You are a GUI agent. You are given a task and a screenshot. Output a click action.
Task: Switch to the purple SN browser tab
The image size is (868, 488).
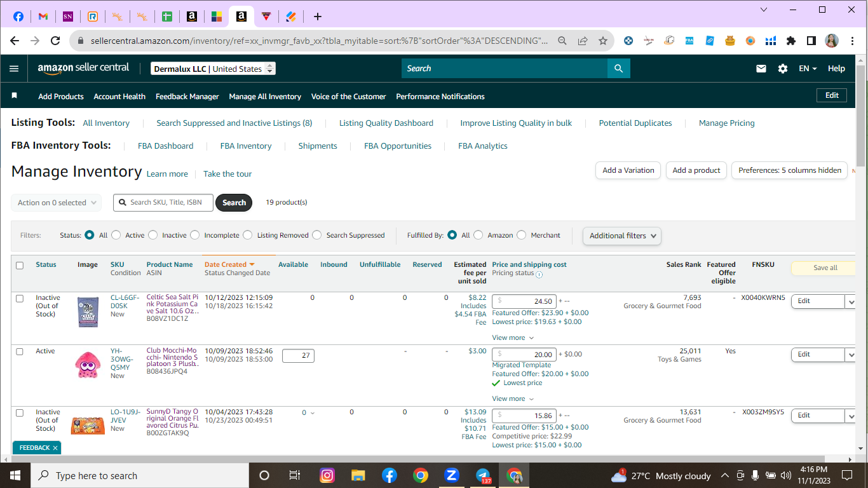coord(68,17)
